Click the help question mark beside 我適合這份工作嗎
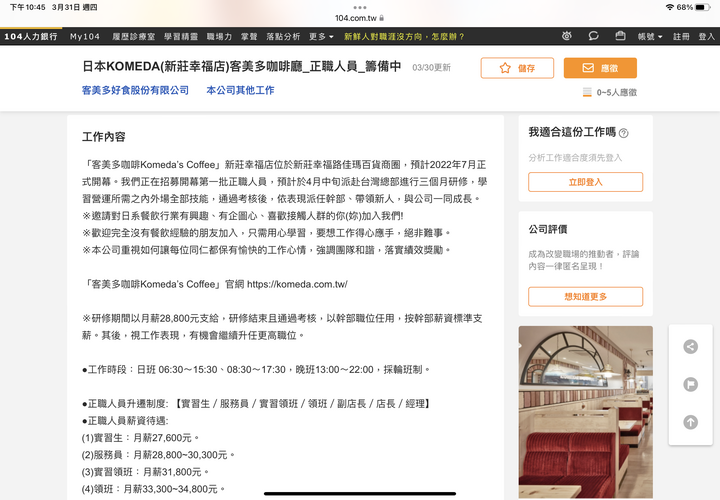Viewport: 720px width, 500px height. tap(623, 133)
